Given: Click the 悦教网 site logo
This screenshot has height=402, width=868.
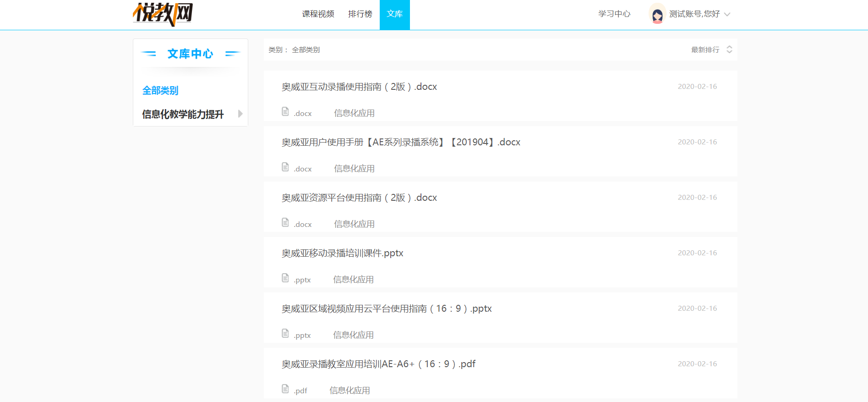Looking at the screenshot, I should (163, 14).
